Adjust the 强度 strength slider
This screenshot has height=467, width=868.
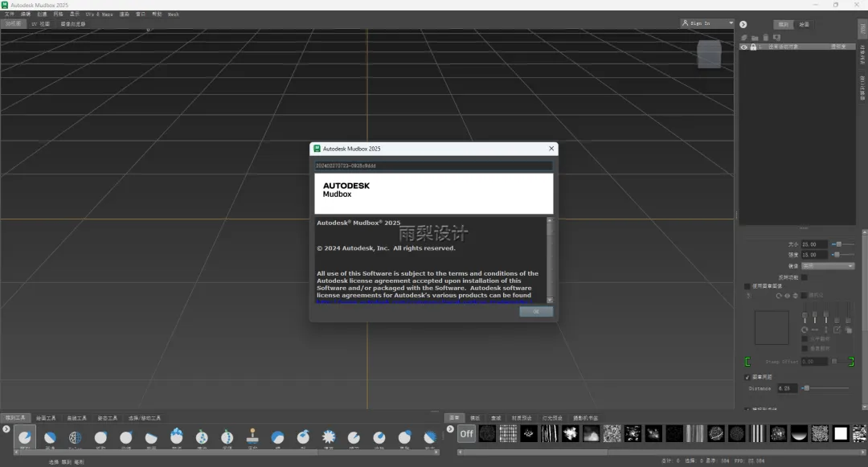842,255
